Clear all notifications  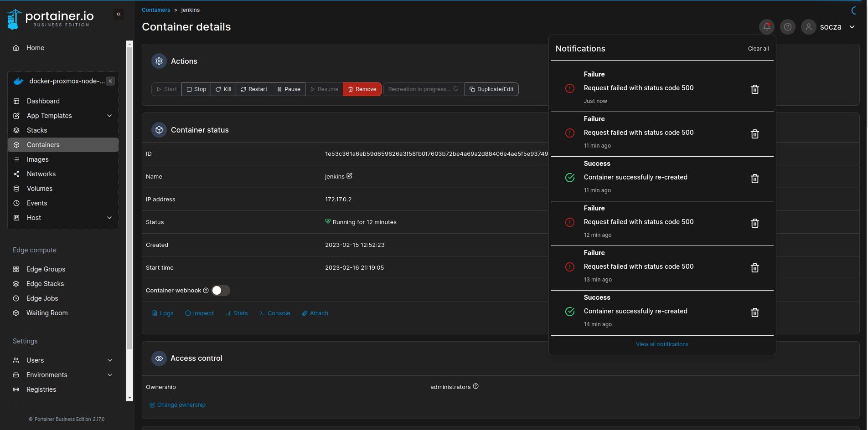pos(758,48)
